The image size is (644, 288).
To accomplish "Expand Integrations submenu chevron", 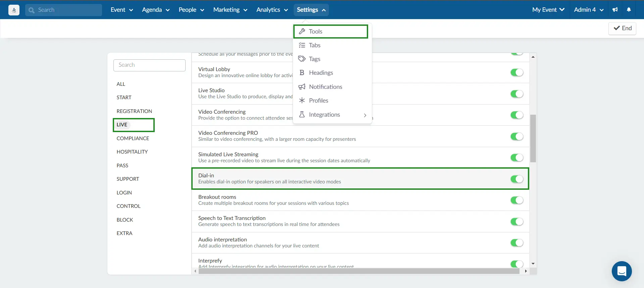I will 365,115.
